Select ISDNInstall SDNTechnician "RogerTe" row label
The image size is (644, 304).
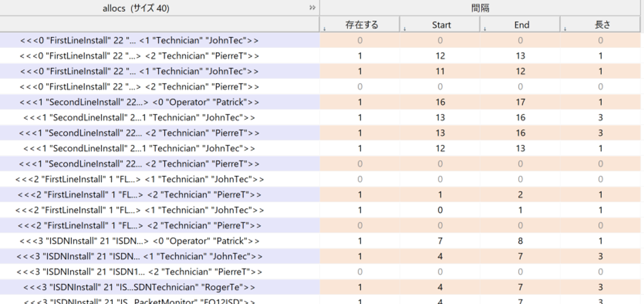click(139, 287)
